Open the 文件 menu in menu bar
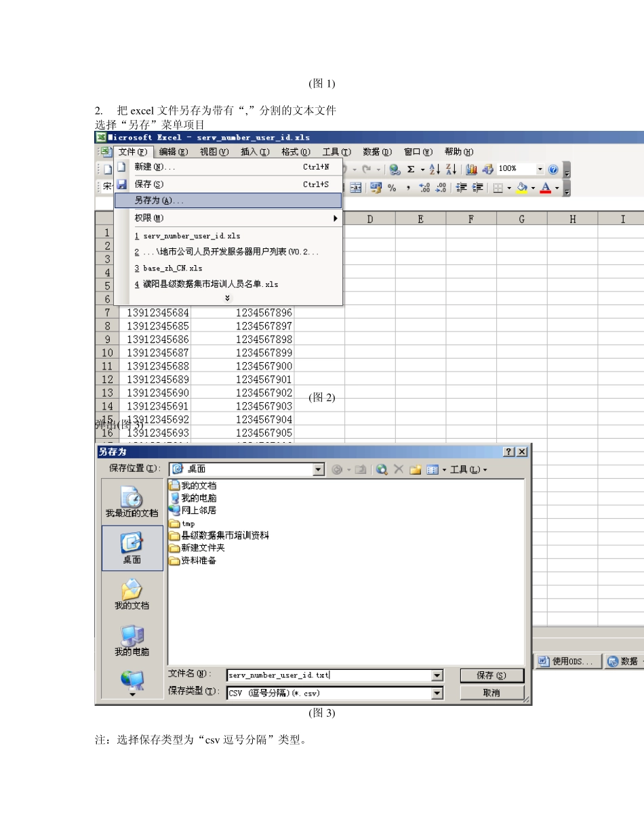 pos(132,152)
